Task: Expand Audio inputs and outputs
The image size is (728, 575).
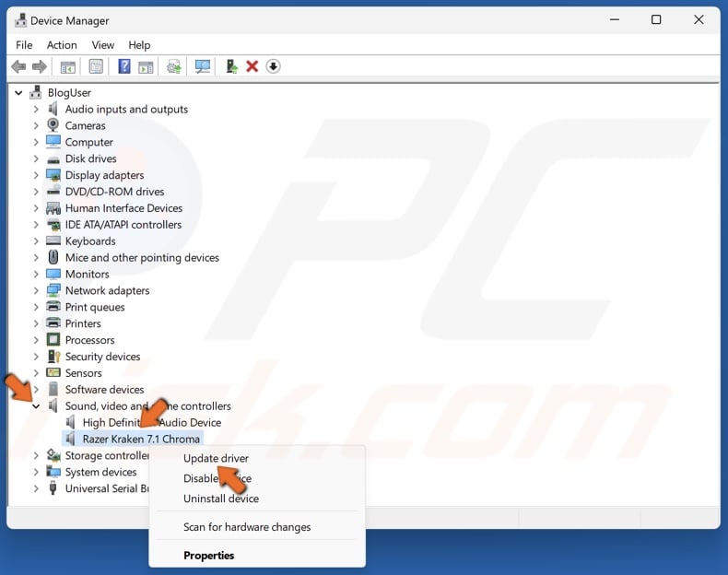Action: click(x=36, y=109)
